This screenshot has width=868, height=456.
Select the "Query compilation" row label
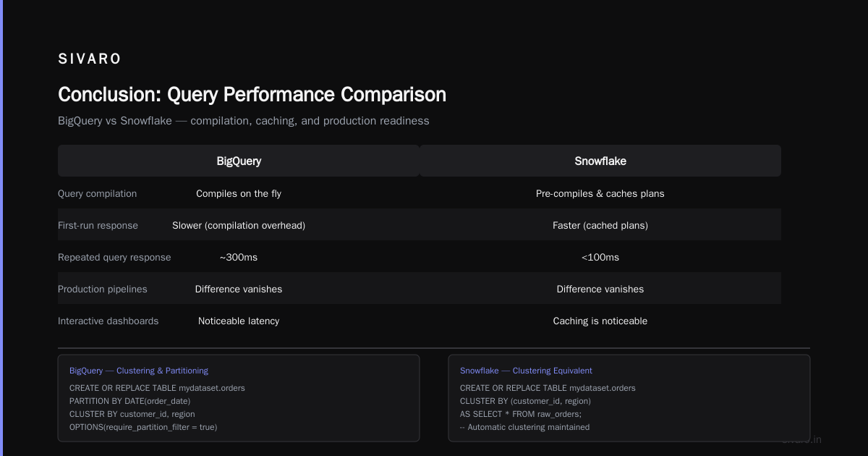click(97, 194)
